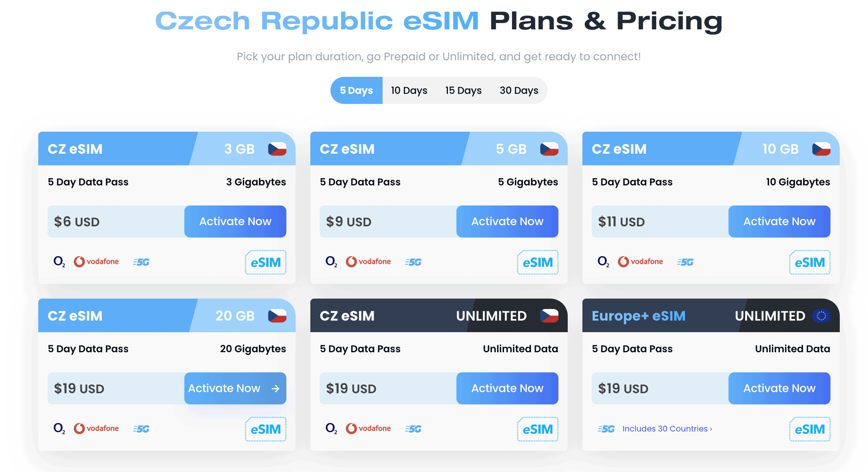Click the eSIM badge on the Europe+ card
Screen dimensions: 868x472
click(809, 429)
